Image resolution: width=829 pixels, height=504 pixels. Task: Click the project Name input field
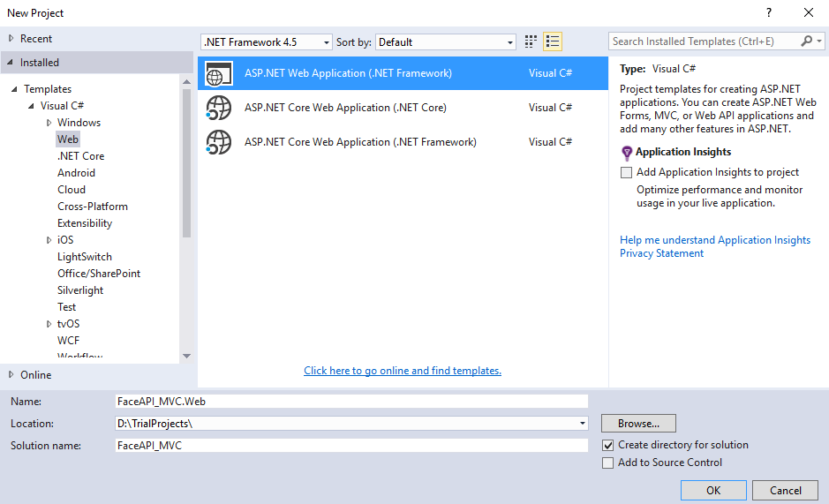click(351, 402)
